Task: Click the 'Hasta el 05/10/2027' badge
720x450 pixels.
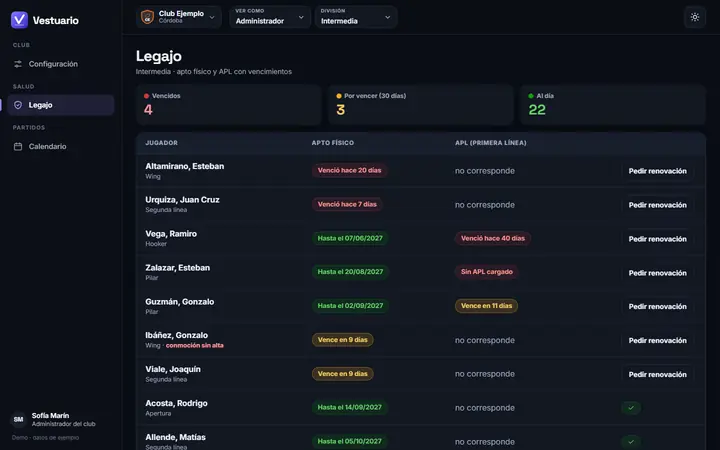Action: (349, 441)
